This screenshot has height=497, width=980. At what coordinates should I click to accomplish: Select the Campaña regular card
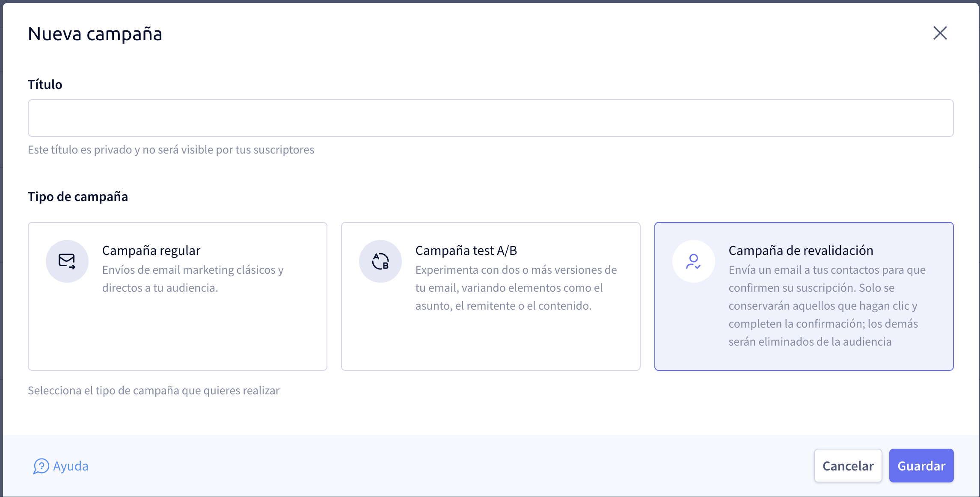pos(178,296)
